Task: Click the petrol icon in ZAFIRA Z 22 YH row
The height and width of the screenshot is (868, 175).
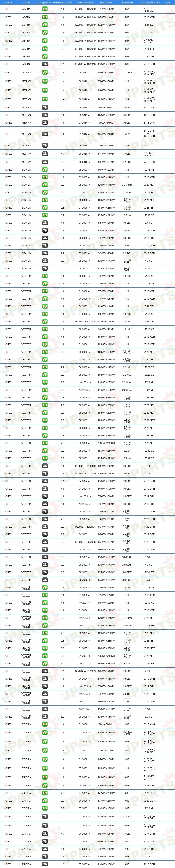Action: (x=45, y=808)
